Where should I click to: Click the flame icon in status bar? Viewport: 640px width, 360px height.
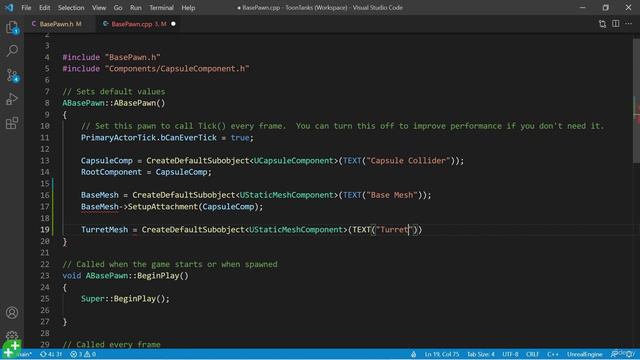pyautogui.click(x=413, y=354)
